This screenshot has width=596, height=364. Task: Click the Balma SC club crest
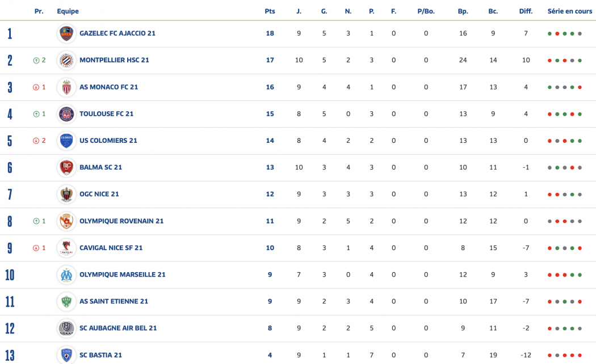pyautogui.click(x=66, y=167)
